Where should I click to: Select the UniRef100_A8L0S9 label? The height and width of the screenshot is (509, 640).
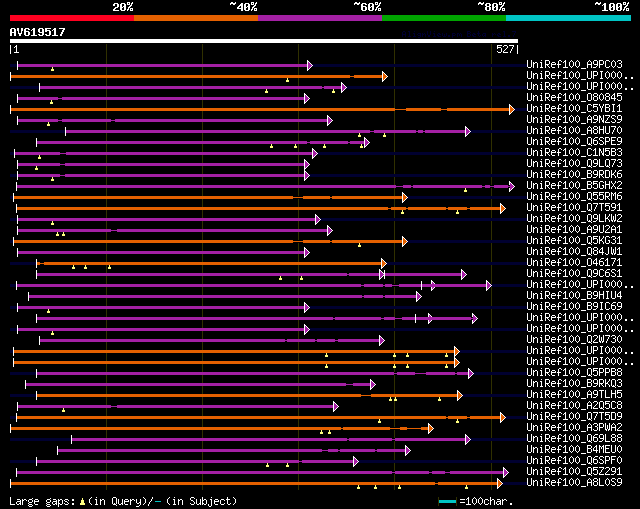[x=574, y=482]
